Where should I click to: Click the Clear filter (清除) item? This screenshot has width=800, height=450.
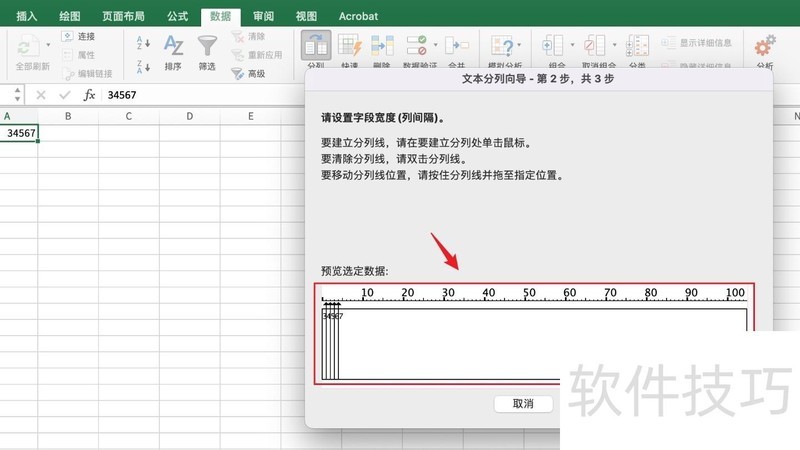pyautogui.click(x=248, y=36)
